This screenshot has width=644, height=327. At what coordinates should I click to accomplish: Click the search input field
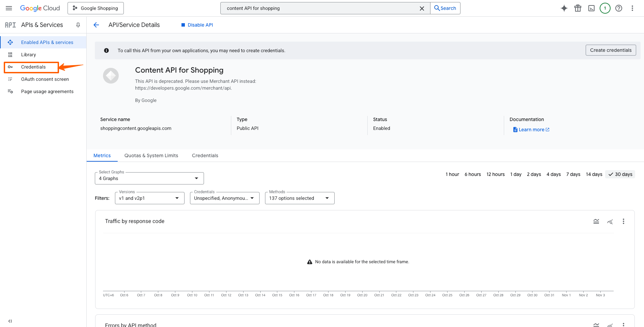coord(321,8)
